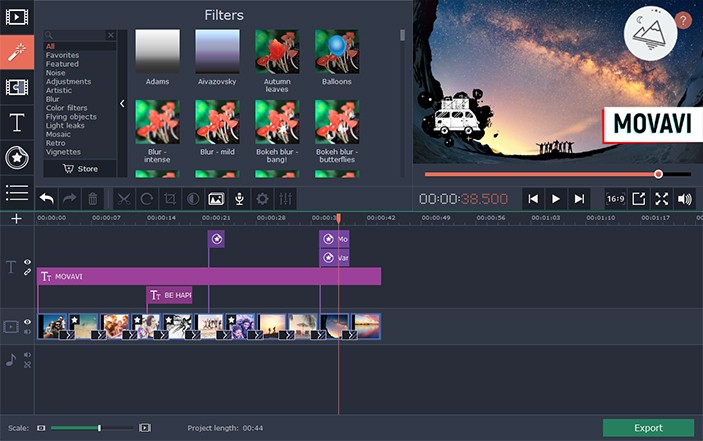Screen dimensions: 703x441
Task: Detach the preview window
Action: pos(638,199)
